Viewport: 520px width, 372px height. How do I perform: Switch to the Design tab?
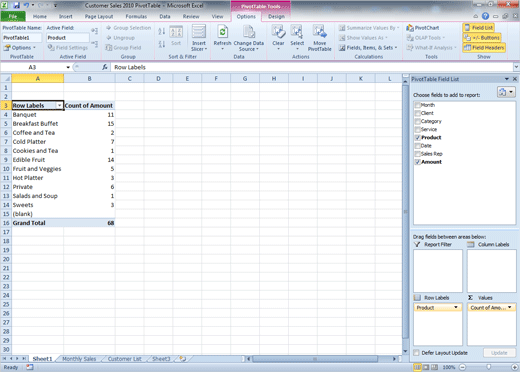click(x=276, y=16)
